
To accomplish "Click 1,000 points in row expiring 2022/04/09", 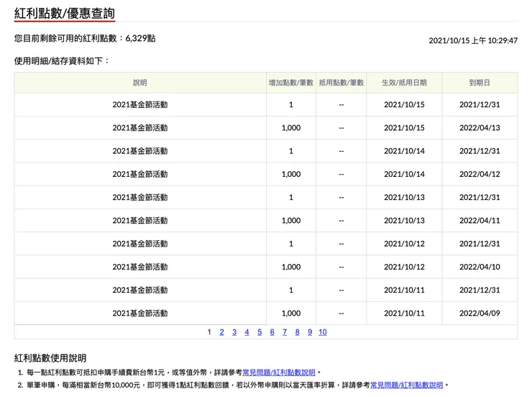I will 290,313.
